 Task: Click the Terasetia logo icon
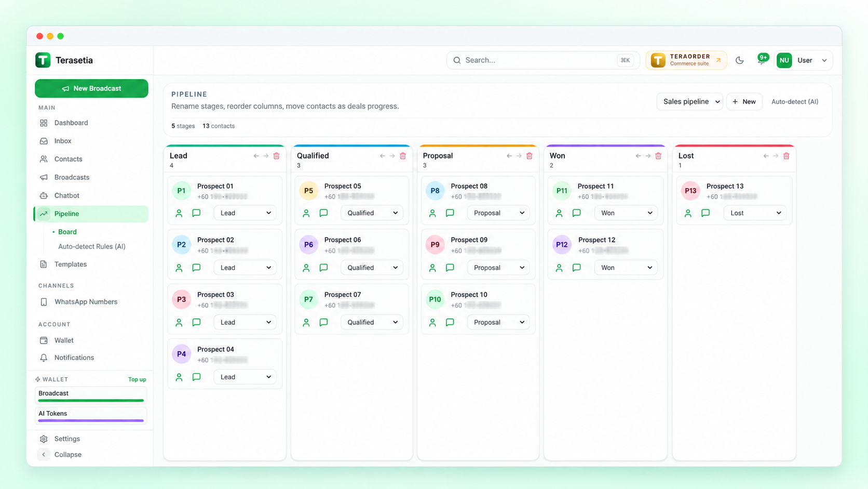click(x=43, y=60)
